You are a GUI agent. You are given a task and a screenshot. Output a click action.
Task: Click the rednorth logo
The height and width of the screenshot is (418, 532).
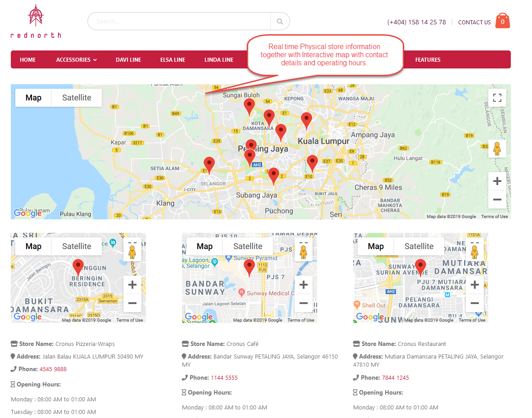click(36, 21)
